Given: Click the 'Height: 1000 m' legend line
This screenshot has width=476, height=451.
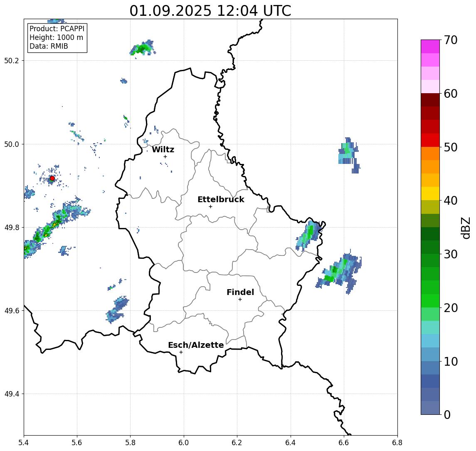Looking at the screenshot, I should click(56, 38).
